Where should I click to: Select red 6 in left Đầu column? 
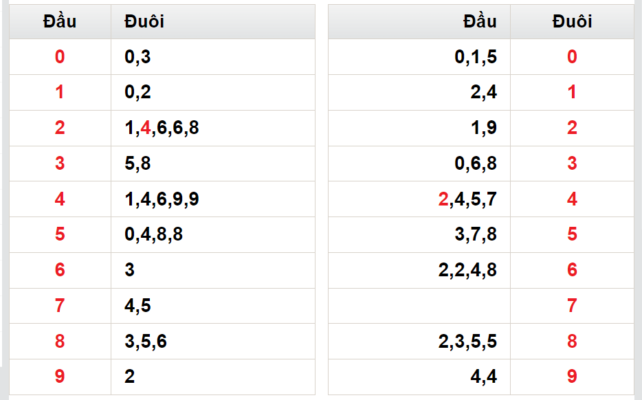[60, 270]
